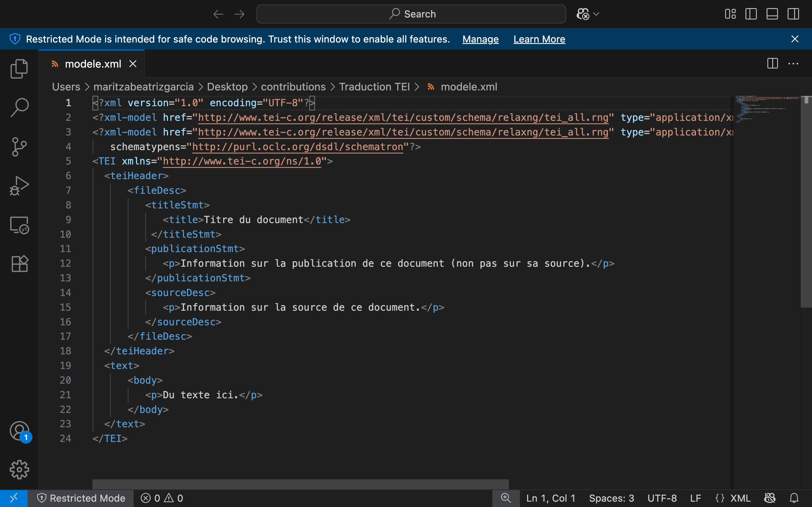Toggle the Panel visibility control
This screenshot has width=812, height=507.
pyautogui.click(x=772, y=14)
